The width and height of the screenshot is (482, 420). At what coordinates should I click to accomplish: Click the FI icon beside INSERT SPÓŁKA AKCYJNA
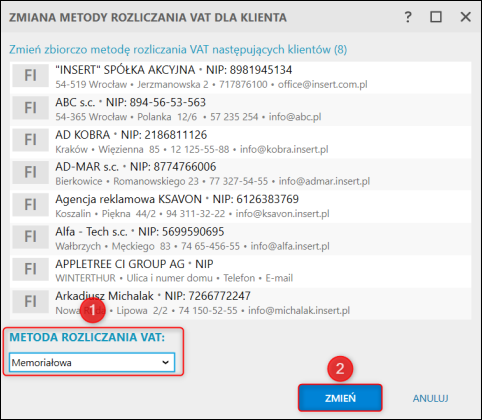point(30,76)
